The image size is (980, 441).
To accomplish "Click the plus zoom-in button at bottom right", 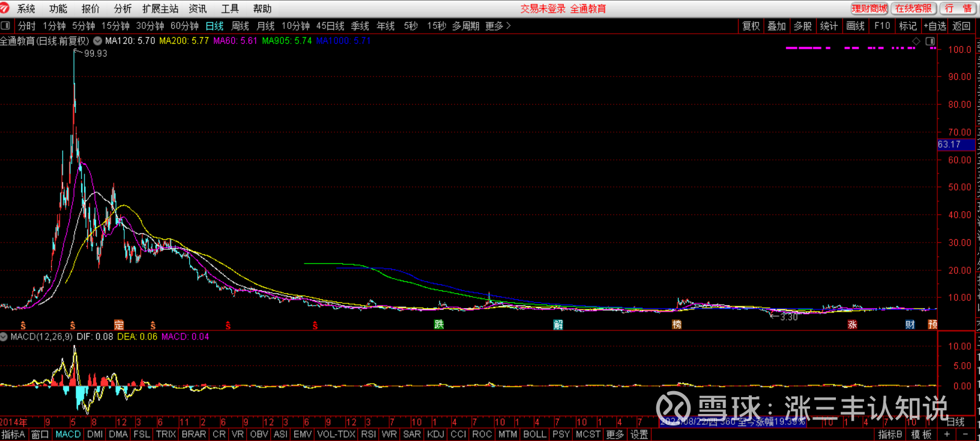I will [947, 434].
